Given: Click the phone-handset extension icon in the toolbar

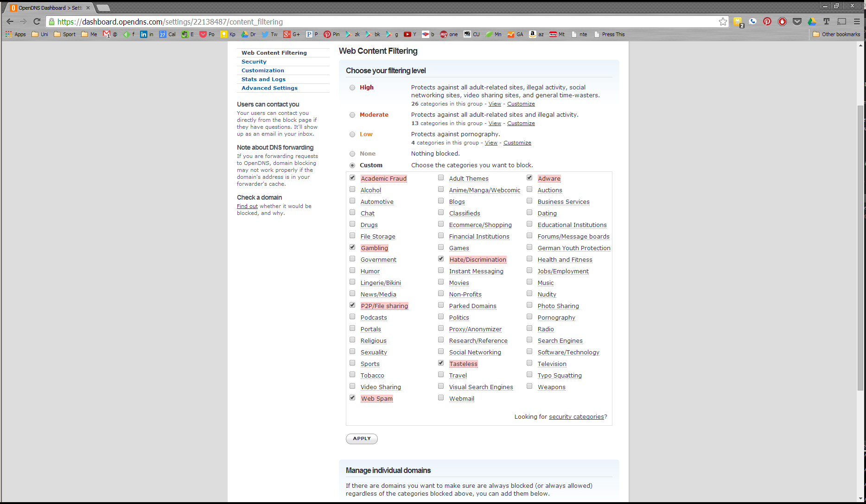Looking at the screenshot, I should click(x=752, y=21).
